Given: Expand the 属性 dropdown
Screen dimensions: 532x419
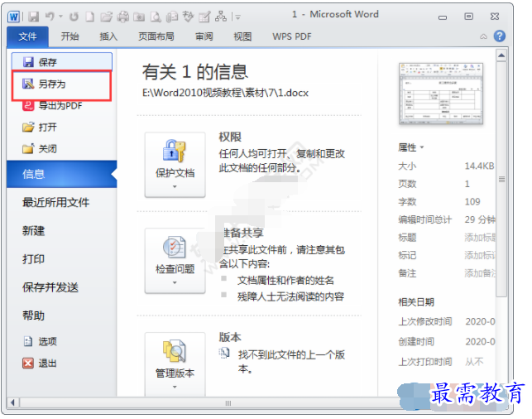Looking at the screenshot, I should pyautogui.click(x=411, y=147).
